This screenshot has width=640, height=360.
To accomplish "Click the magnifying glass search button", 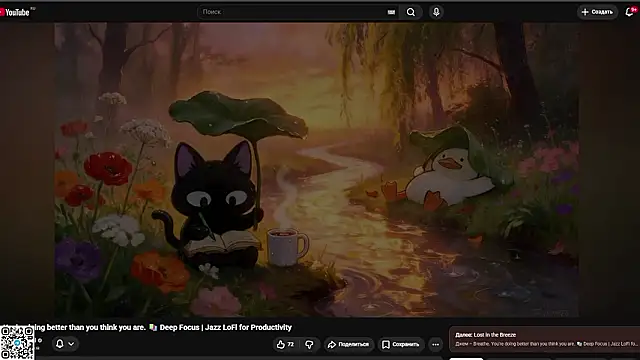I will 411,12.
